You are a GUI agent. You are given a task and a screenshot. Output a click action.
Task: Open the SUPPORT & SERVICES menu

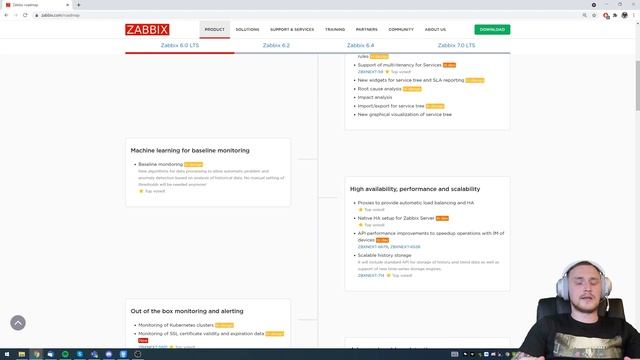(292, 29)
